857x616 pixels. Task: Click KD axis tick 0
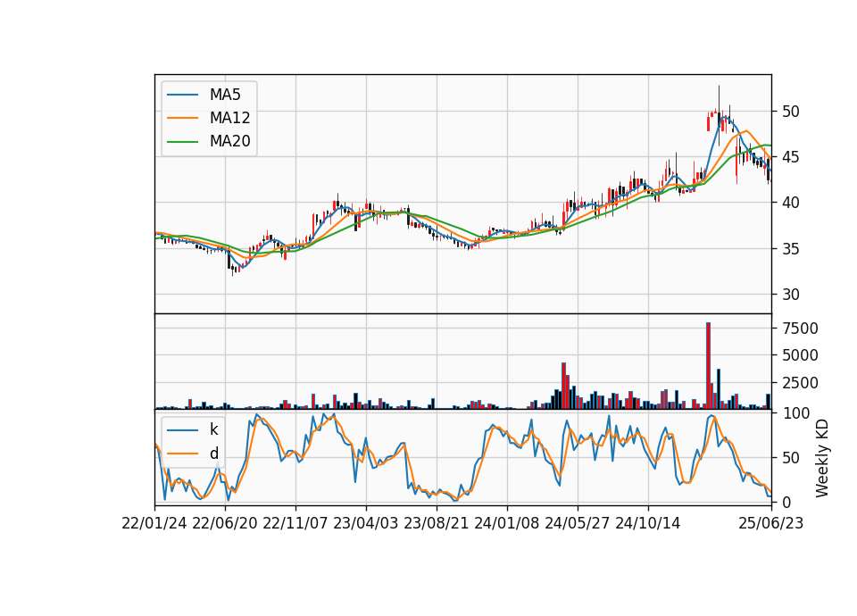click(x=786, y=502)
